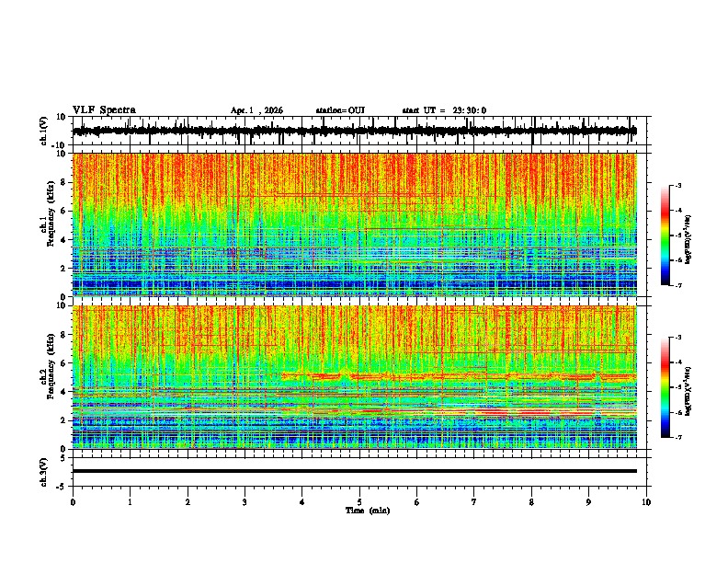Click the 'ch.1 Frequency (kHz)' axis label

coord(47,214)
